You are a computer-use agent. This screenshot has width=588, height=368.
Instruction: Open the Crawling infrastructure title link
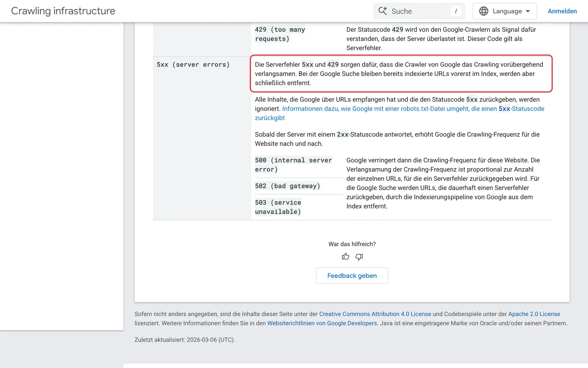pyautogui.click(x=63, y=11)
